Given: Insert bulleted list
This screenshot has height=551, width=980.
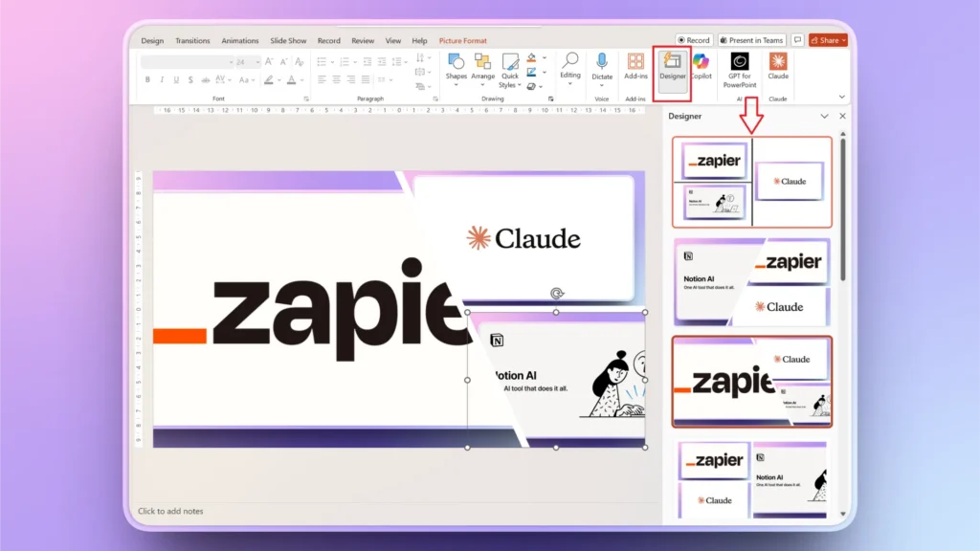Looking at the screenshot, I should point(322,62).
